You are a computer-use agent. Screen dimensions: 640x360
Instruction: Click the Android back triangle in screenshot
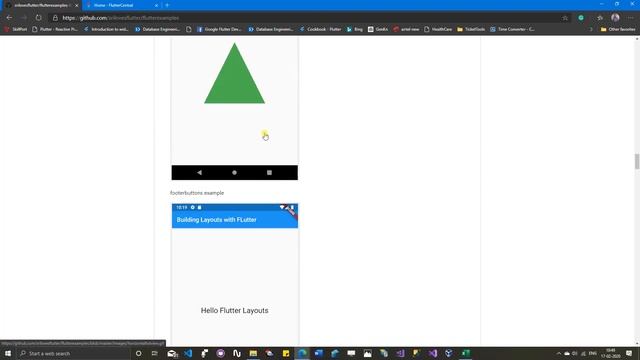coord(199,173)
